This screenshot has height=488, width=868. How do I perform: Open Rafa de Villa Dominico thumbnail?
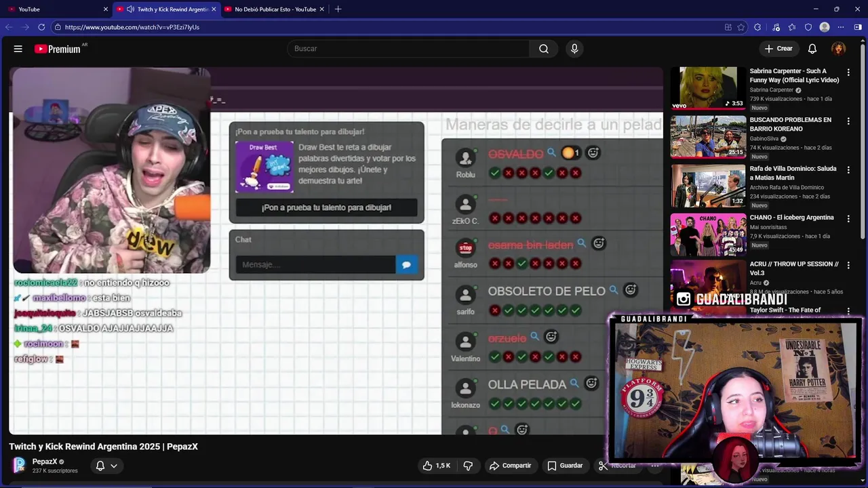point(708,186)
